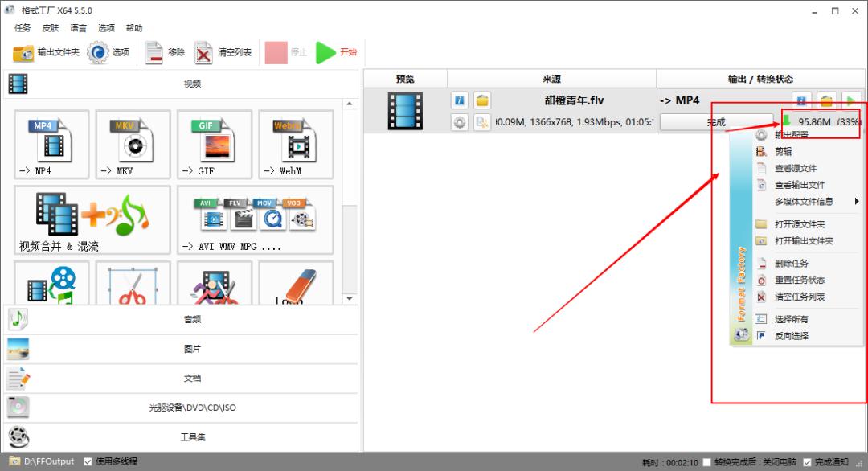The image size is (868, 471).
Task: Click the D:\FFOutput folder in status bar
Action: [42, 461]
